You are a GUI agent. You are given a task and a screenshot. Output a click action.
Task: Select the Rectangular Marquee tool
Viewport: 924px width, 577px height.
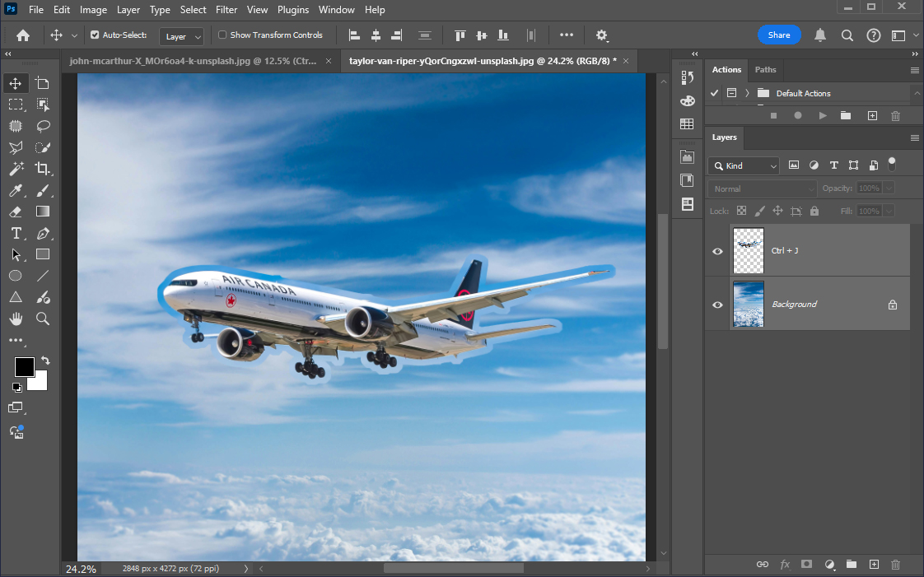(x=16, y=105)
